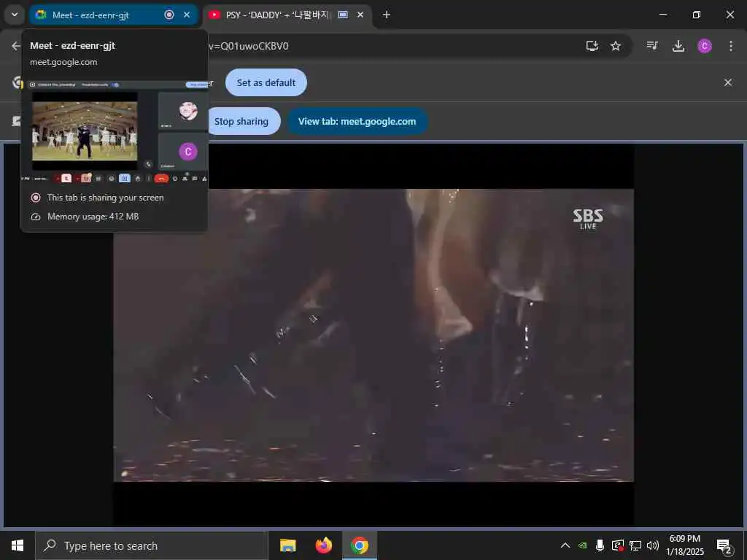
Task: Click View tab: meet.google.com button
Action: click(x=357, y=121)
